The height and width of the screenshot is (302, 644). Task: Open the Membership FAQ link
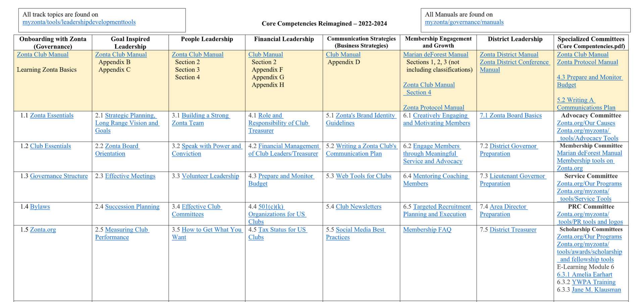(x=427, y=230)
